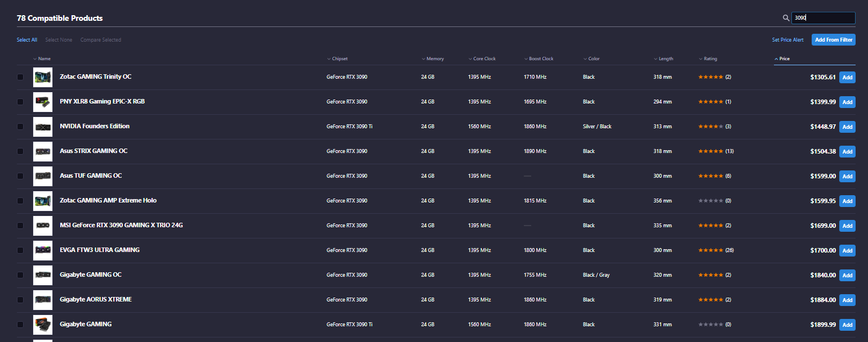Image resolution: width=868 pixels, height=342 pixels.
Task: Check the Gigabyte AORUS XTREME row box
Action: [20, 300]
